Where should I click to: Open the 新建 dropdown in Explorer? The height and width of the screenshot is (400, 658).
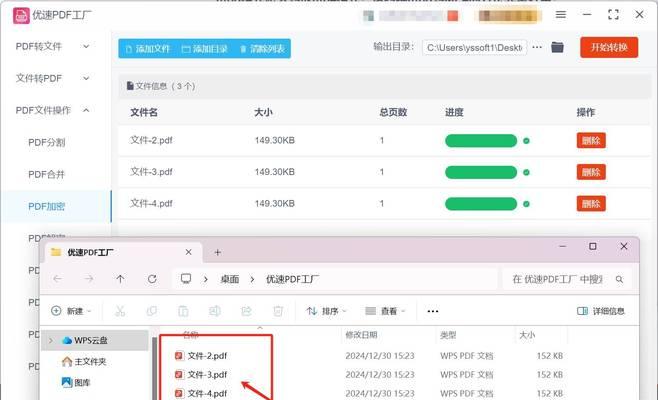[70, 311]
